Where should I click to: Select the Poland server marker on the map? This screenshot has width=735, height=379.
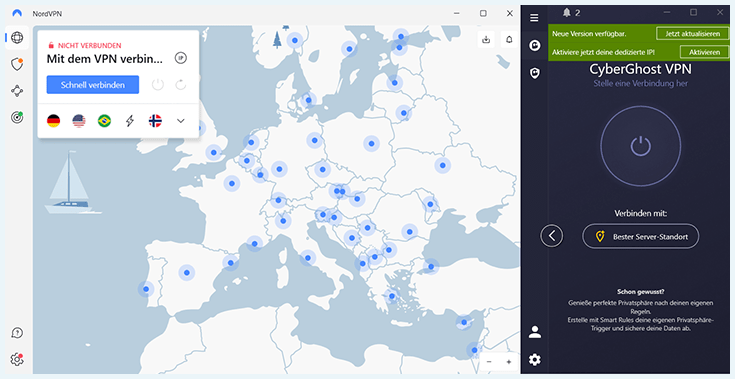pyautogui.click(x=371, y=144)
